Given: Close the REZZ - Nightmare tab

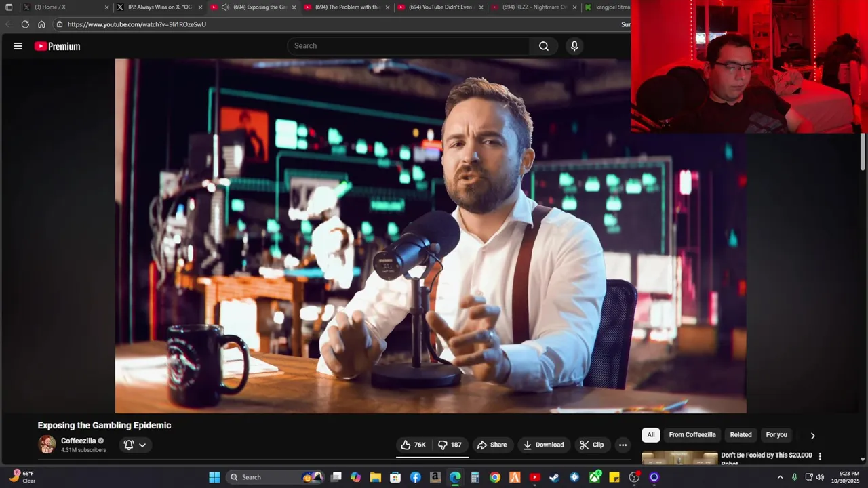Looking at the screenshot, I should 574,7.
